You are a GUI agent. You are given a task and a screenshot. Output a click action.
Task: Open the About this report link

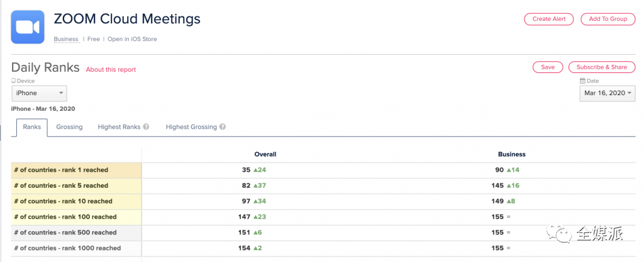(111, 69)
